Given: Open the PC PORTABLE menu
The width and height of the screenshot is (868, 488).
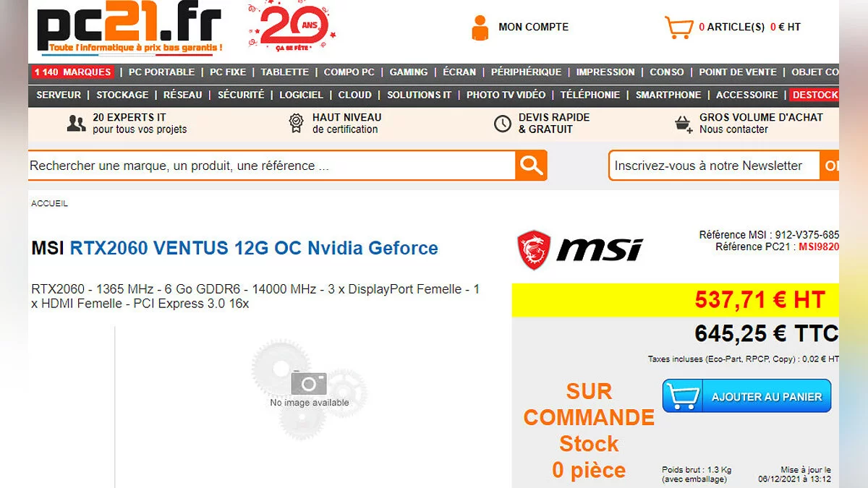Looking at the screenshot, I should [x=161, y=72].
